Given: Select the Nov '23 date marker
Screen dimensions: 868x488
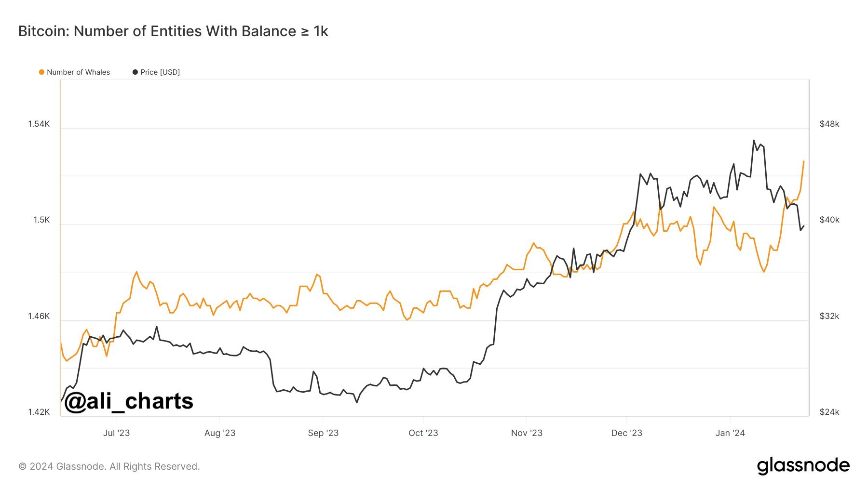Looking at the screenshot, I should [x=527, y=433].
